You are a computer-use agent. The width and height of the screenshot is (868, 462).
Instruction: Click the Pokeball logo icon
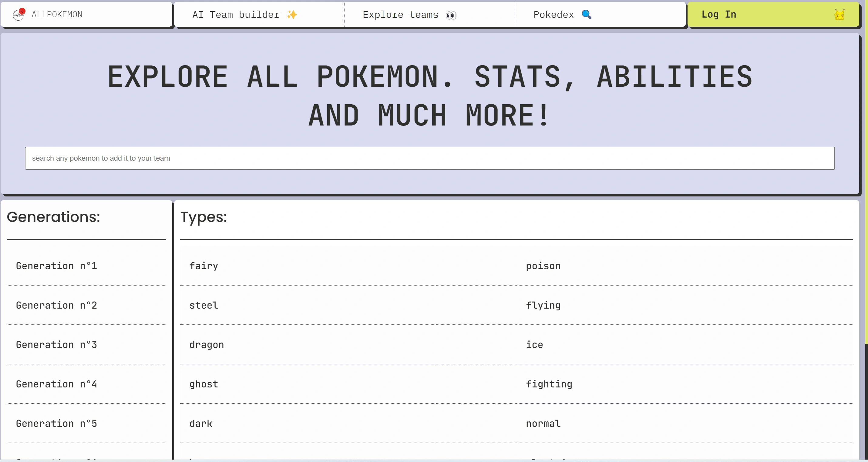tap(19, 15)
